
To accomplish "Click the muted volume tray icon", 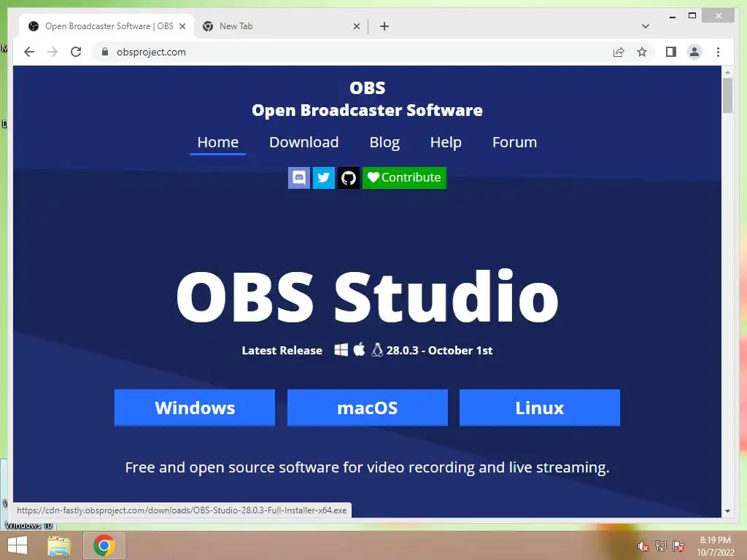I will [x=643, y=546].
